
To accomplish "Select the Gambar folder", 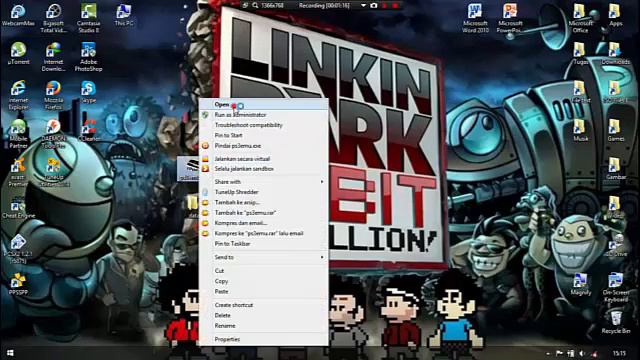I will click(615, 169).
